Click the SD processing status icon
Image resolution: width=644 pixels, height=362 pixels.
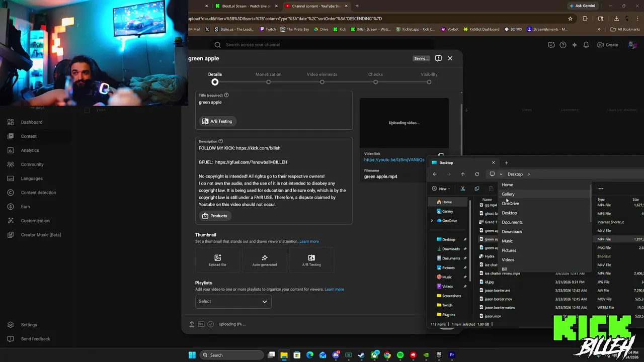pyautogui.click(x=201, y=324)
